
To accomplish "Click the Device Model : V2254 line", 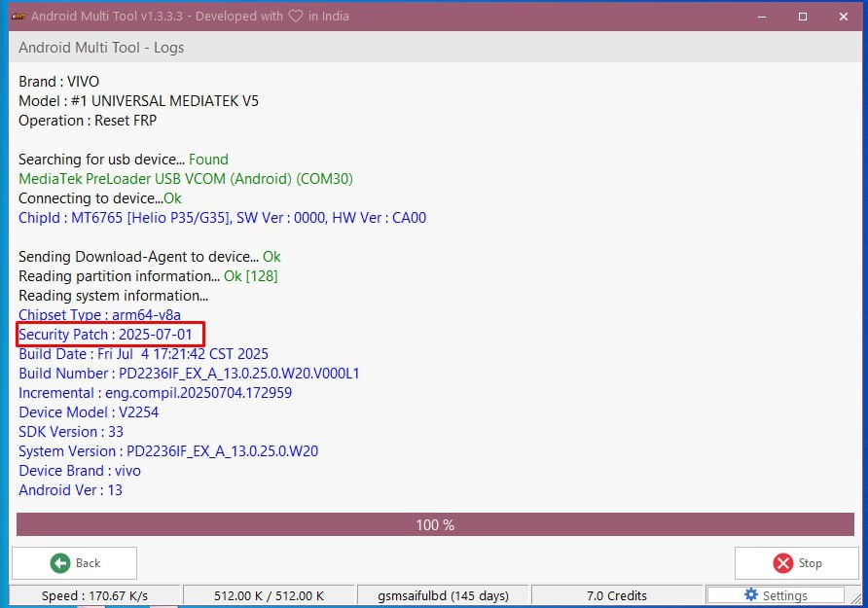I will tap(89, 412).
